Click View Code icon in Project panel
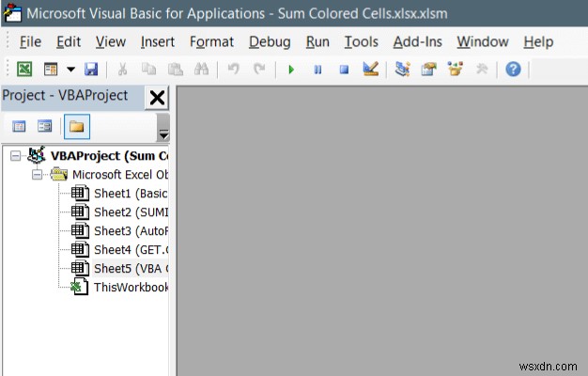Screen dimensions: 588x376 click(x=19, y=127)
